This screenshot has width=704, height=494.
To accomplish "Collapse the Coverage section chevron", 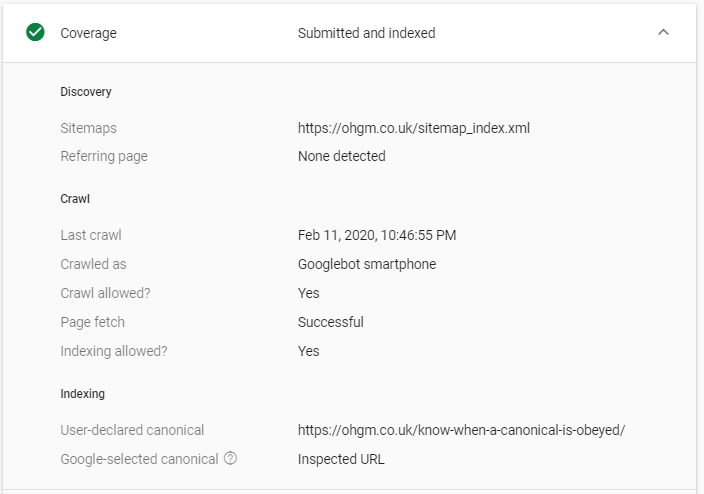I will coord(663,32).
